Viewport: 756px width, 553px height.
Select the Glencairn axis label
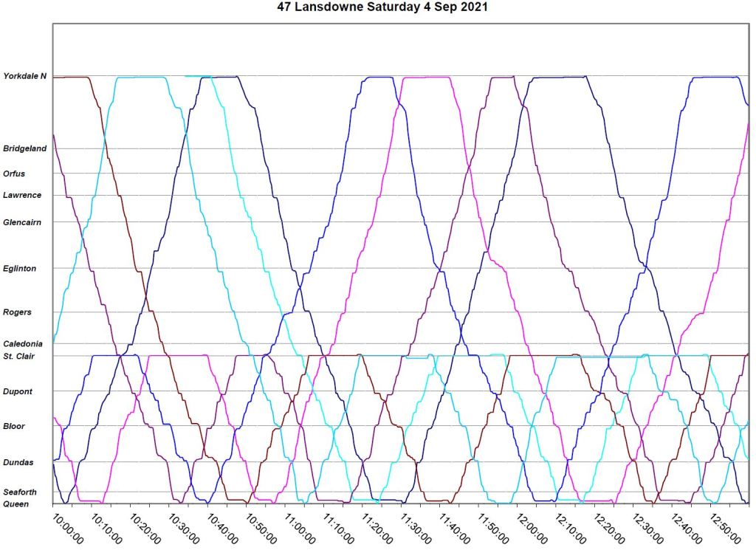pyautogui.click(x=22, y=222)
